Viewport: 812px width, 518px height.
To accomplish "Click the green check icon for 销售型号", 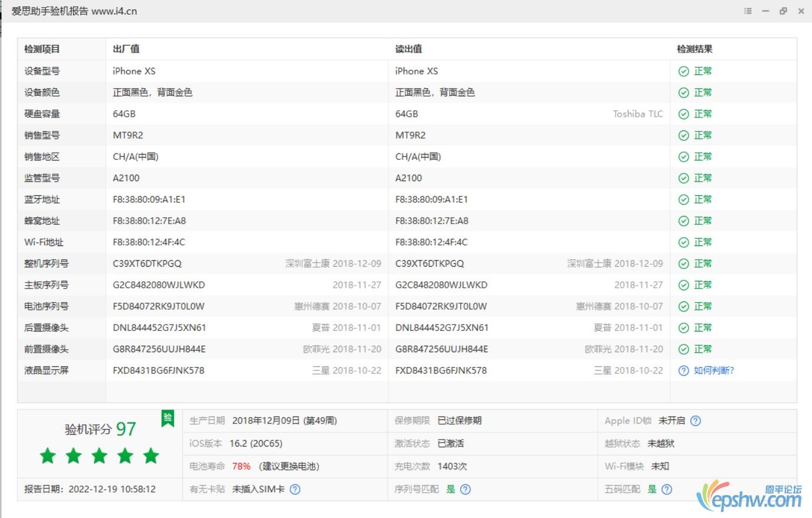I will click(683, 136).
